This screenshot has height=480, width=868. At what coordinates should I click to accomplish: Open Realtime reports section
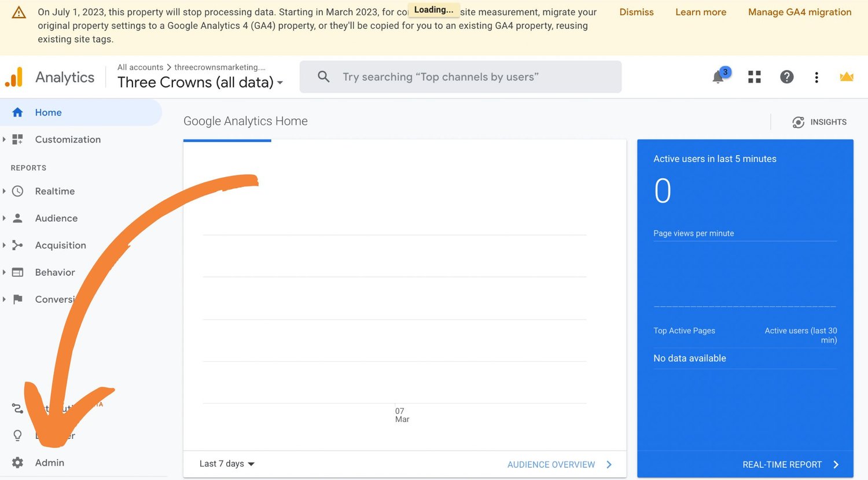(55, 191)
